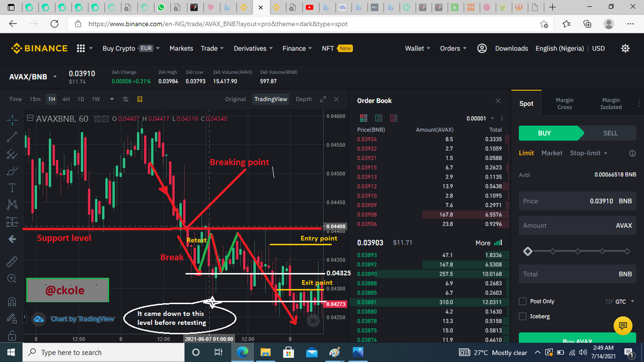Enable the Post Only checkbox
Image resolution: width=644 pixels, height=362 pixels.
[522, 301]
